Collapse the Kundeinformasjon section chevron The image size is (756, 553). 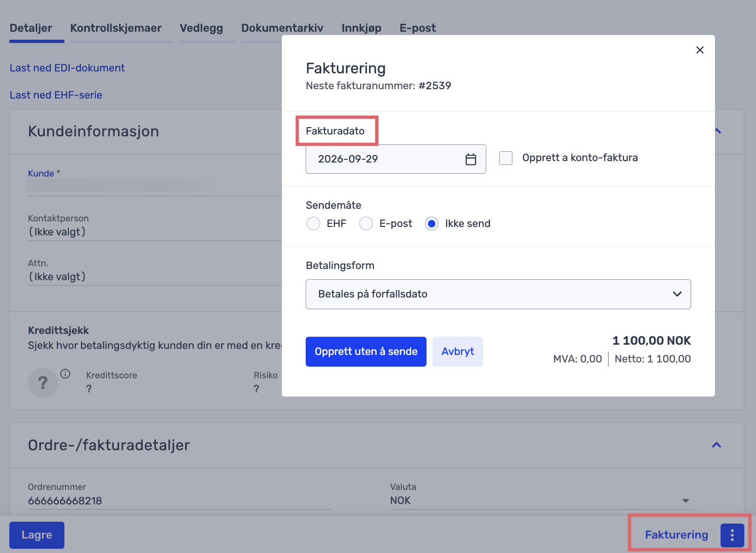click(718, 131)
